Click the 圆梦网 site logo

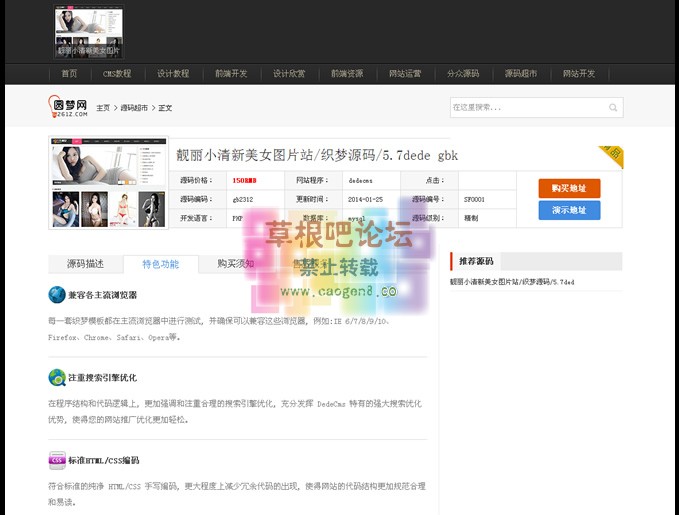[x=69, y=106]
